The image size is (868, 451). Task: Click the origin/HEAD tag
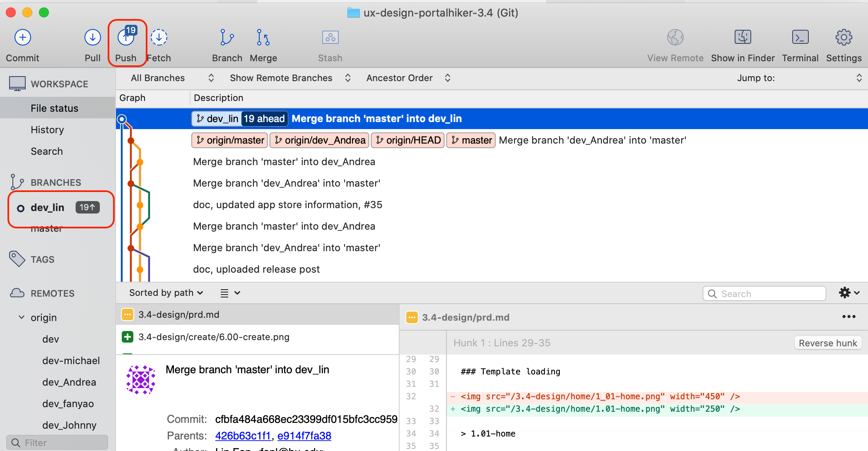pyautogui.click(x=408, y=140)
